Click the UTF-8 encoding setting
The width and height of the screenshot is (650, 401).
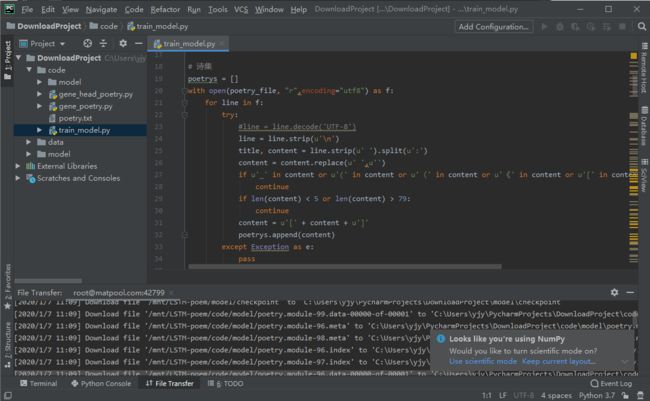pos(524,396)
